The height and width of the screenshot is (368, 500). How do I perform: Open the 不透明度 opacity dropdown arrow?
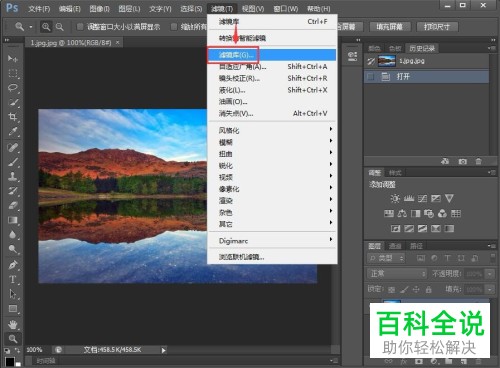tap(490, 274)
